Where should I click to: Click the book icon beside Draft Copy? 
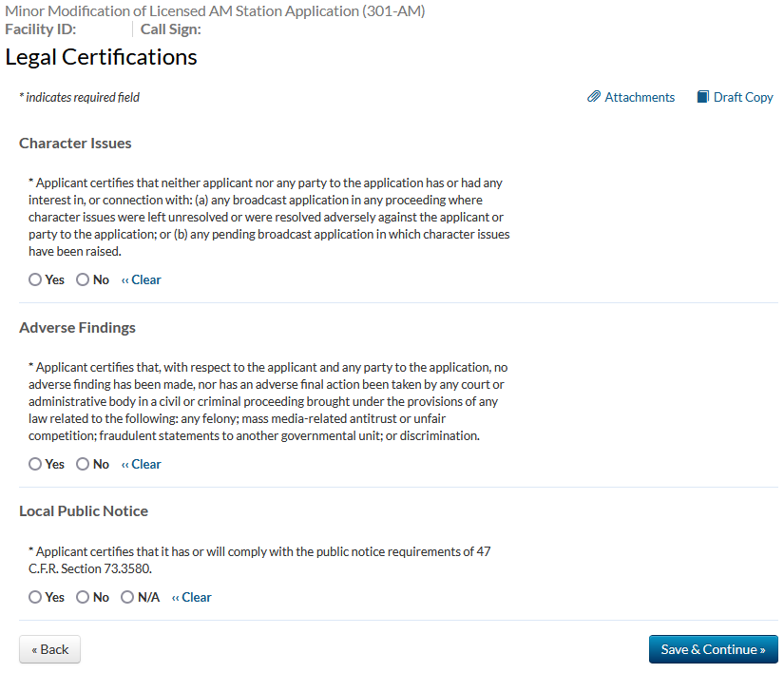(x=703, y=97)
